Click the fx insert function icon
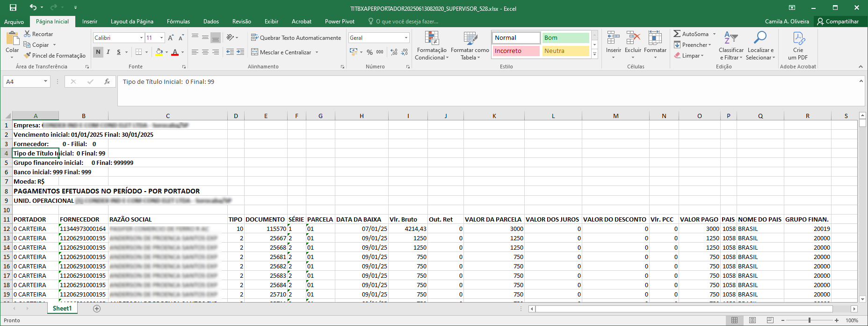Image resolution: width=868 pixels, height=326 pixels. coord(107,81)
